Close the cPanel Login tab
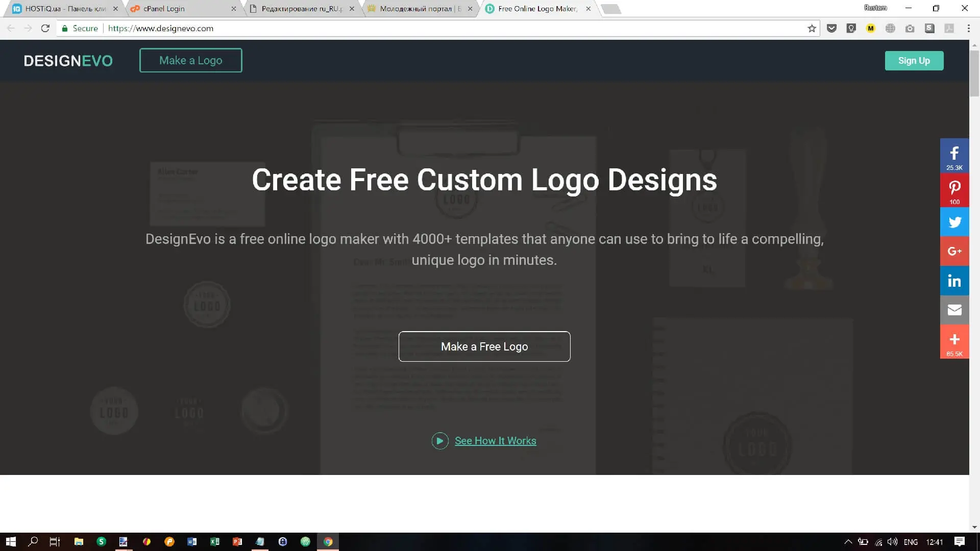Image resolution: width=980 pixels, height=551 pixels. (234, 9)
